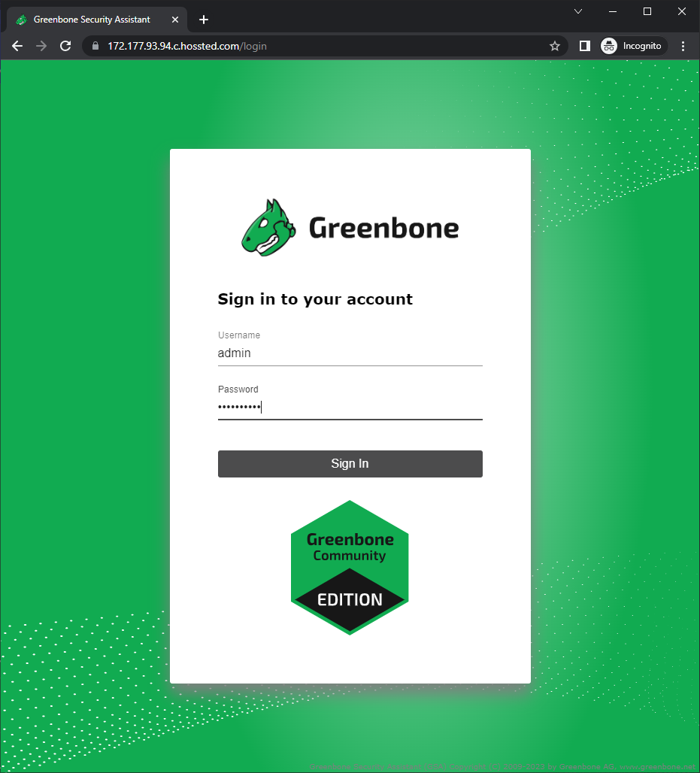Minimize the browser window
The image size is (700, 773).
point(613,11)
